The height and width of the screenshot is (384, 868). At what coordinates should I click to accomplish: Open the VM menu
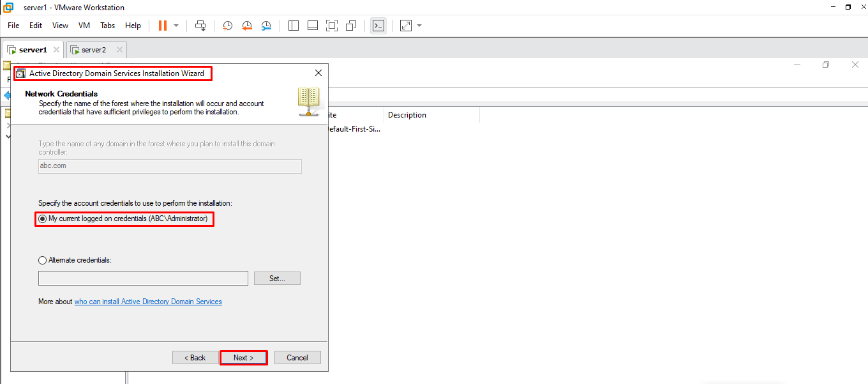click(x=84, y=26)
